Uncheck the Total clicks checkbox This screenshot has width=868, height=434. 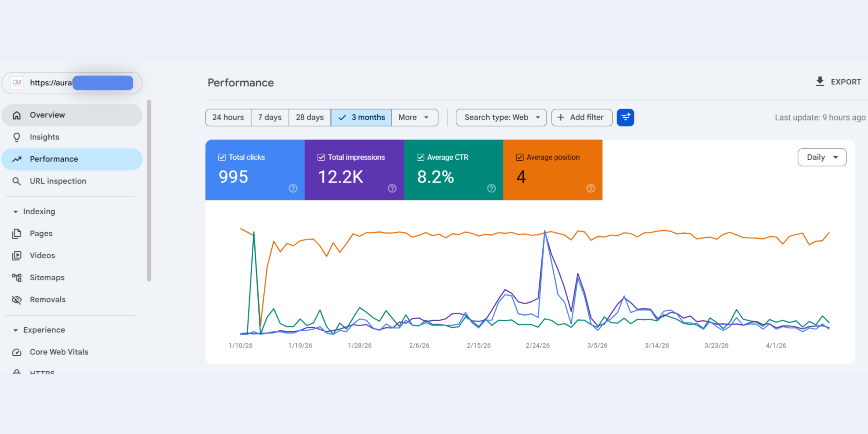pyautogui.click(x=222, y=157)
